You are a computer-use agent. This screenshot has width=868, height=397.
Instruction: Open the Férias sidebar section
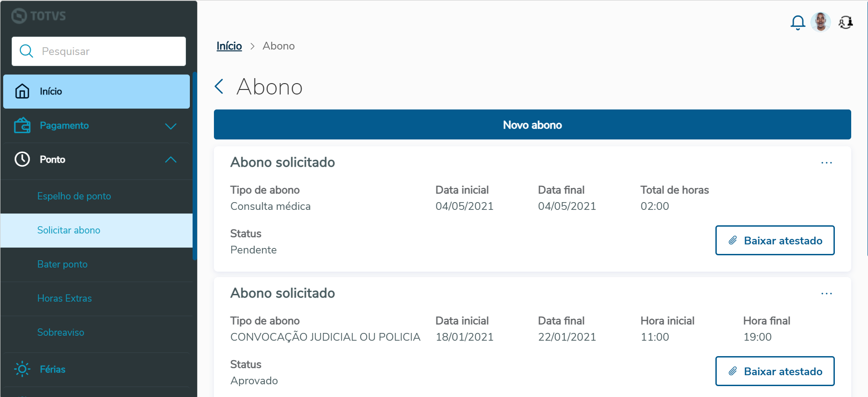tap(53, 369)
